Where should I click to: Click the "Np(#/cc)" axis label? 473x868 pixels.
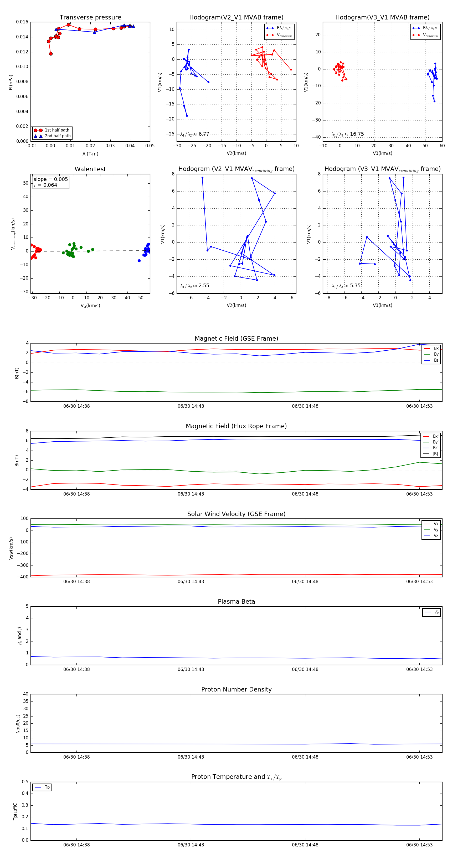(x=18, y=724)
